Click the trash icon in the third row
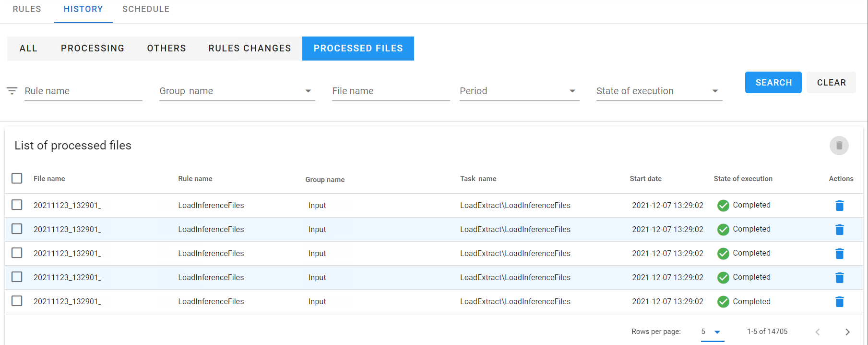The image size is (868, 345). point(839,254)
